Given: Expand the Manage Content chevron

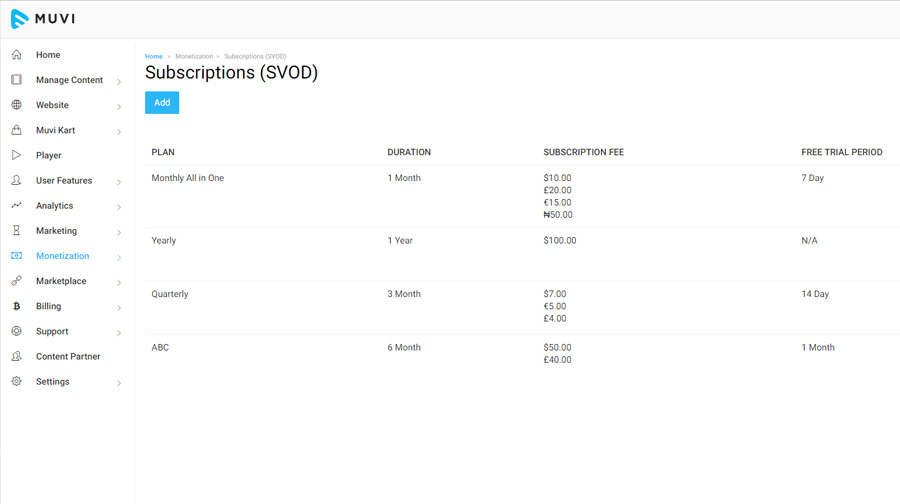Looking at the screenshot, I should 119,82.
